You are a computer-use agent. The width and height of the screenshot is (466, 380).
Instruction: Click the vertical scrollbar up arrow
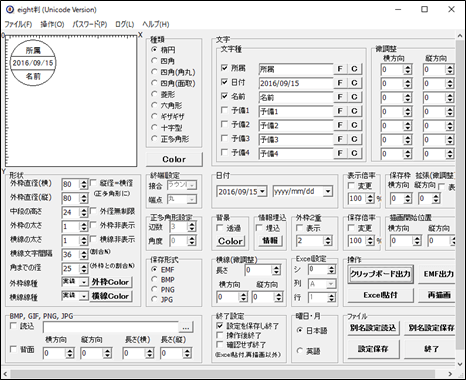460,36
